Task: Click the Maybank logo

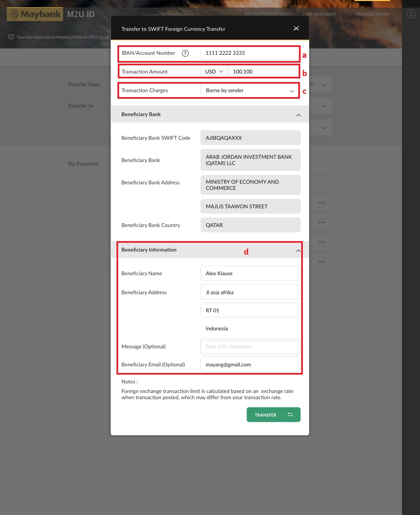Action: (35, 14)
